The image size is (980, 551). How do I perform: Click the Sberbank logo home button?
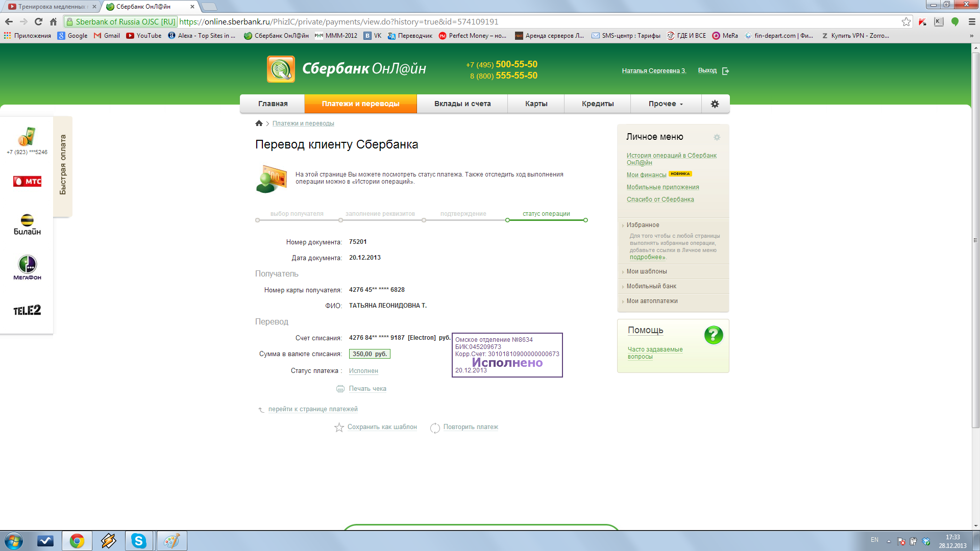[280, 69]
